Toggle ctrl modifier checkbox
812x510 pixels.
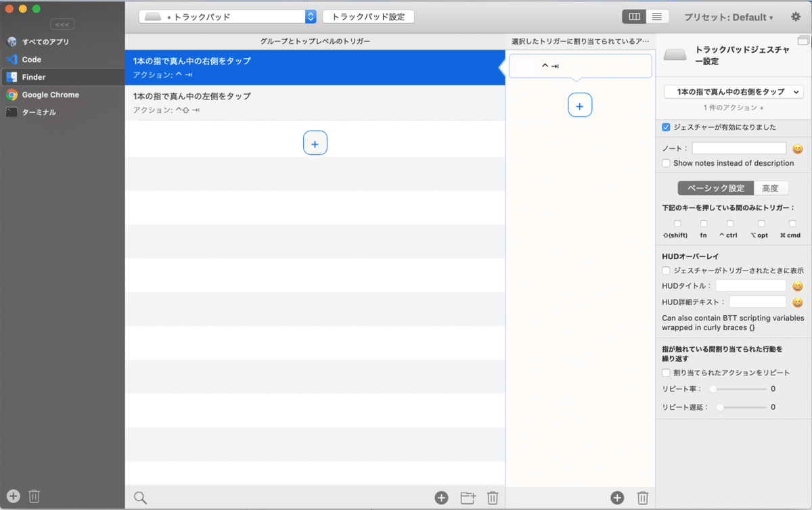pos(730,223)
